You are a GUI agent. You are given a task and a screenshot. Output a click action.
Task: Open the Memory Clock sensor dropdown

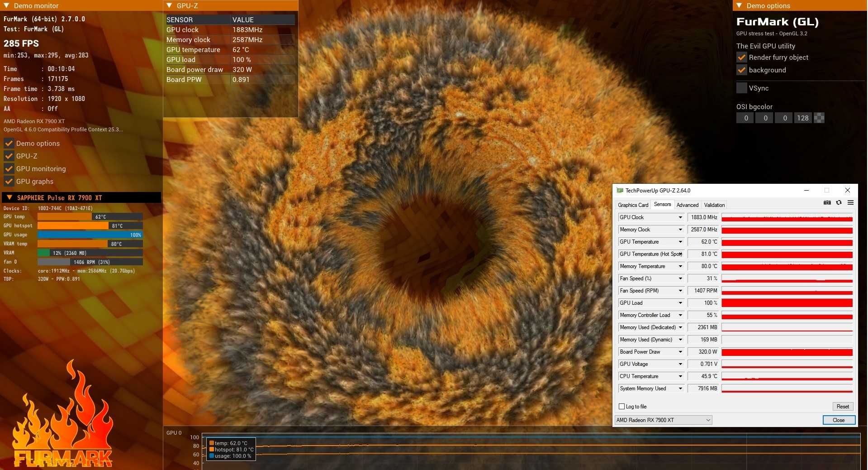pyautogui.click(x=680, y=230)
